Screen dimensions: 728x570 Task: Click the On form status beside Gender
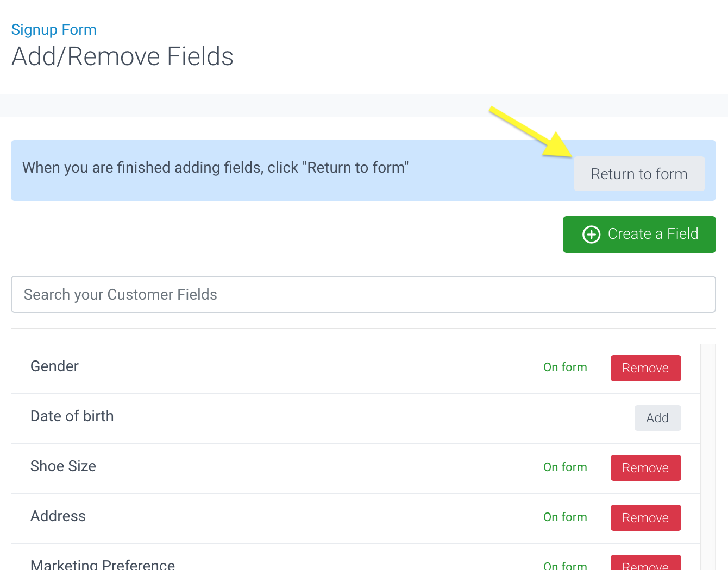coord(565,368)
